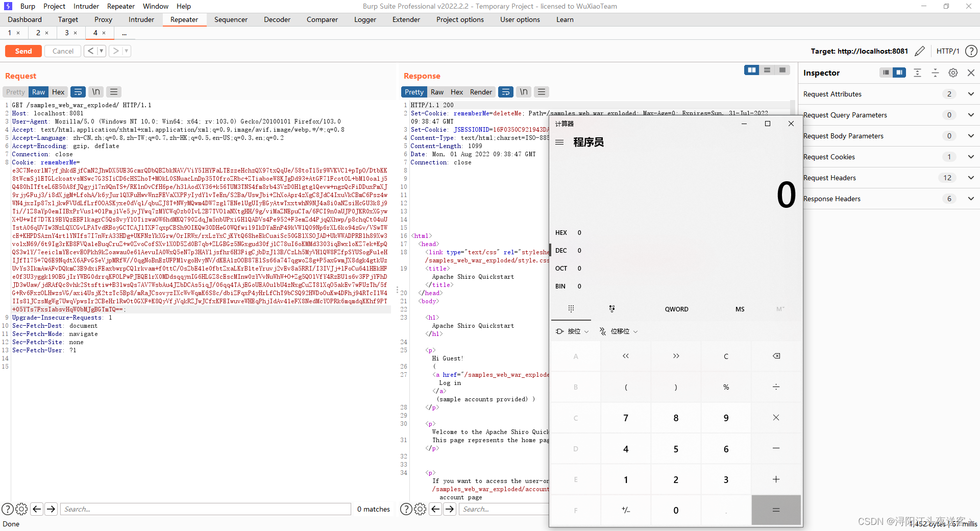The image size is (980, 531).
Task: Edit target with the pencil icon
Action: (920, 51)
